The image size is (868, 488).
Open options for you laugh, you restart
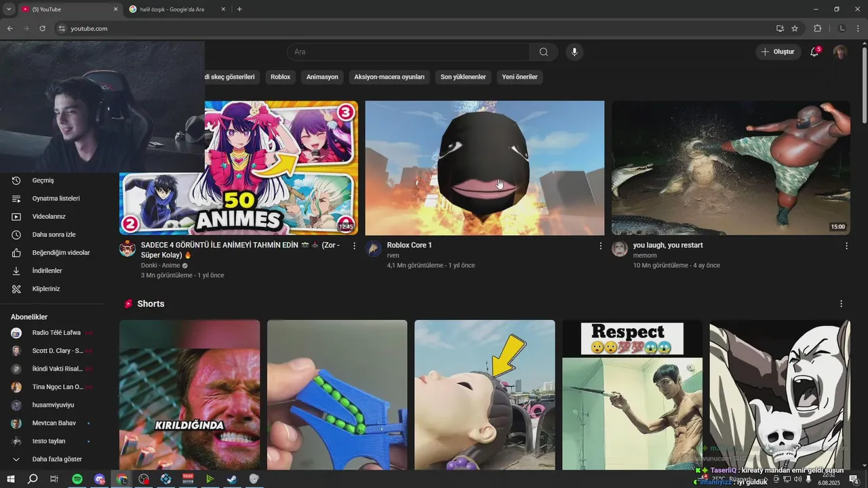[846, 246]
